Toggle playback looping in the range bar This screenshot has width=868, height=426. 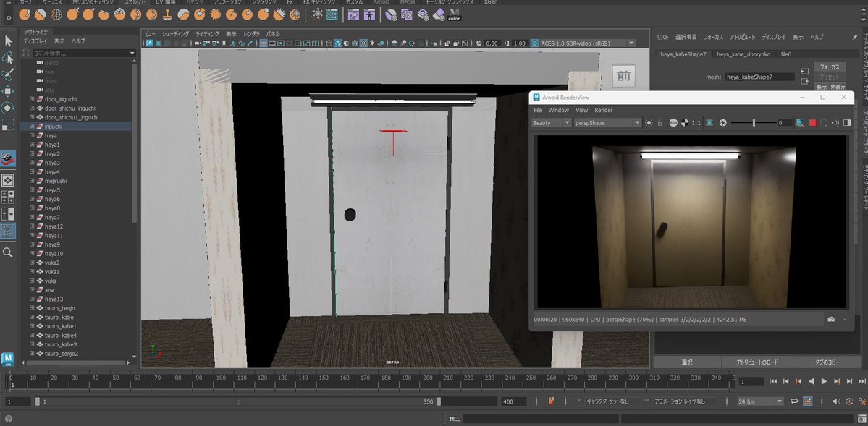[x=794, y=401]
